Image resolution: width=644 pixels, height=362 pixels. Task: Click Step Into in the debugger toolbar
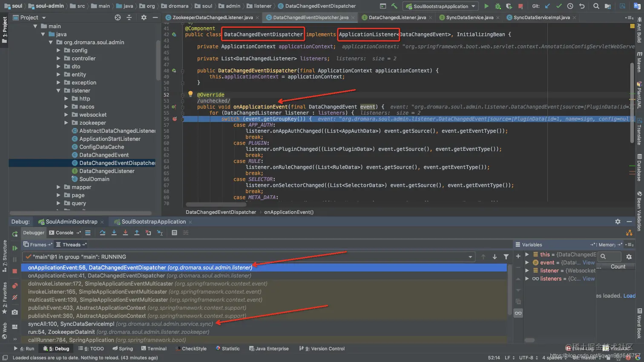(114, 233)
